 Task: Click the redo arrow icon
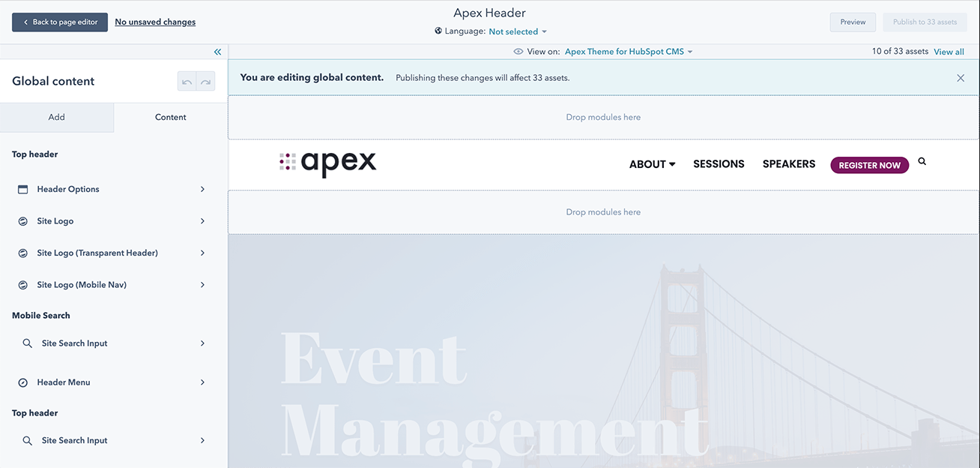pos(205,81)
